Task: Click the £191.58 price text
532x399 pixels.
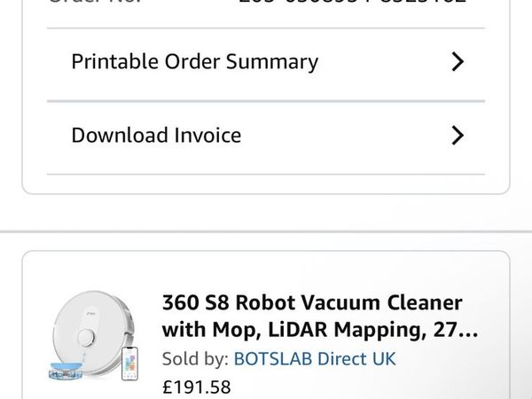Action: click(x=196, y=387)
